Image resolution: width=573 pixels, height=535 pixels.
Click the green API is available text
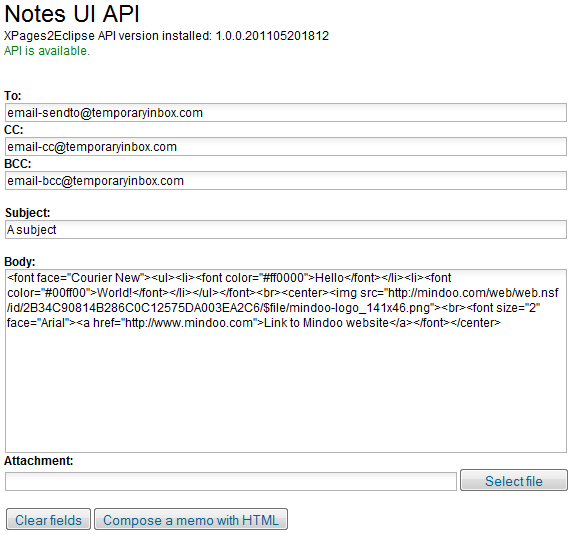(47, 51)
